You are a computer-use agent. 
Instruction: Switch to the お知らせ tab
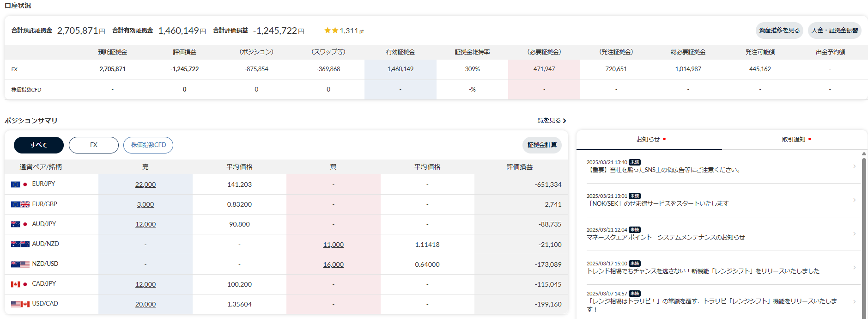(649, 140)
